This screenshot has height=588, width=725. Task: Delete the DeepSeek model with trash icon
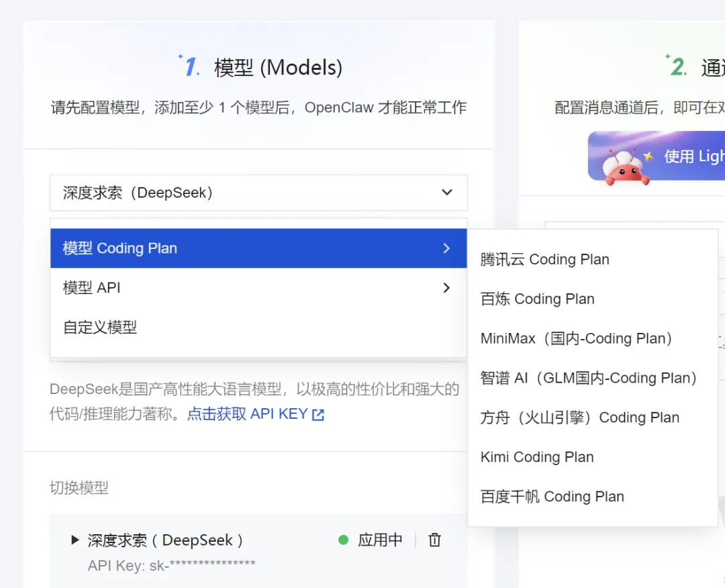coord(434,540)
